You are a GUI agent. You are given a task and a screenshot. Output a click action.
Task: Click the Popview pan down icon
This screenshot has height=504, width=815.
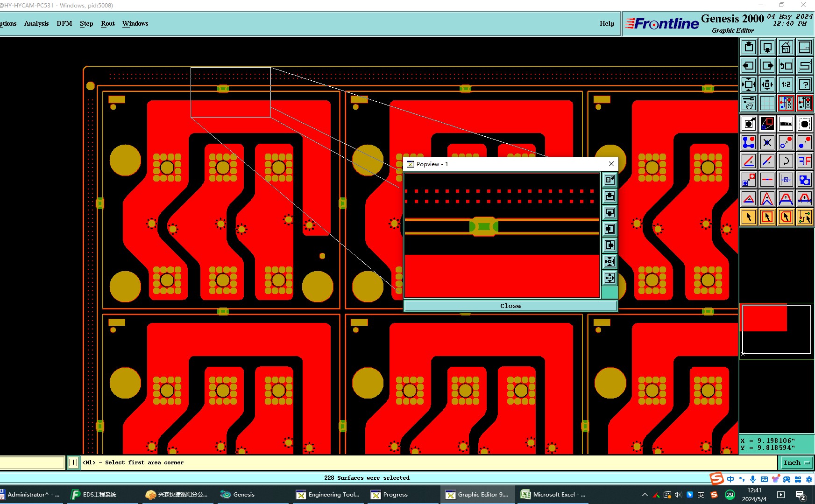609,212
